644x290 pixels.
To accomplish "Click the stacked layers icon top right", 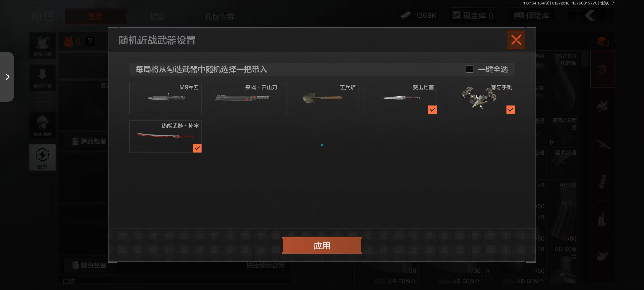I will click(603, 41).
